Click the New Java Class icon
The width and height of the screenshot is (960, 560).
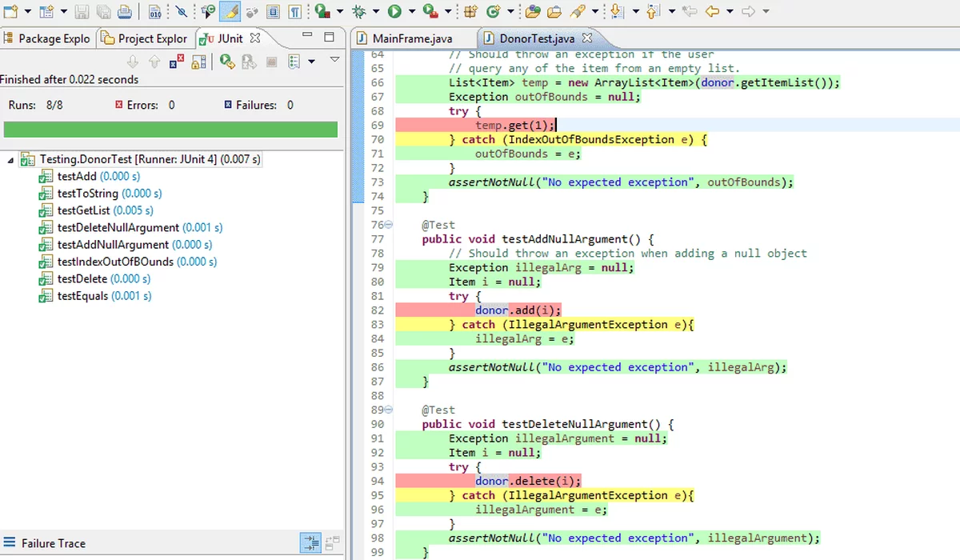pyautogui.click(x=494, y=11)
